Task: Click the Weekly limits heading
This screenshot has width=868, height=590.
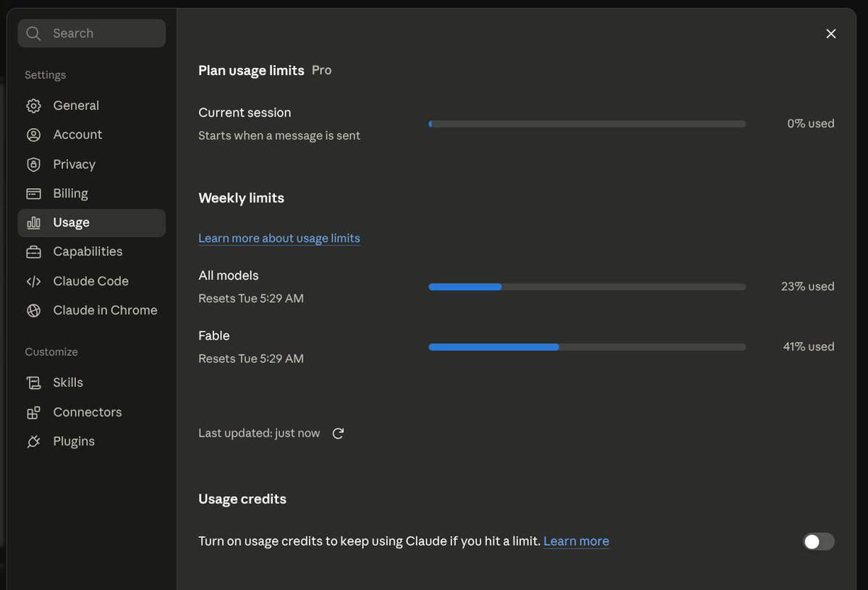Action: 241,198
